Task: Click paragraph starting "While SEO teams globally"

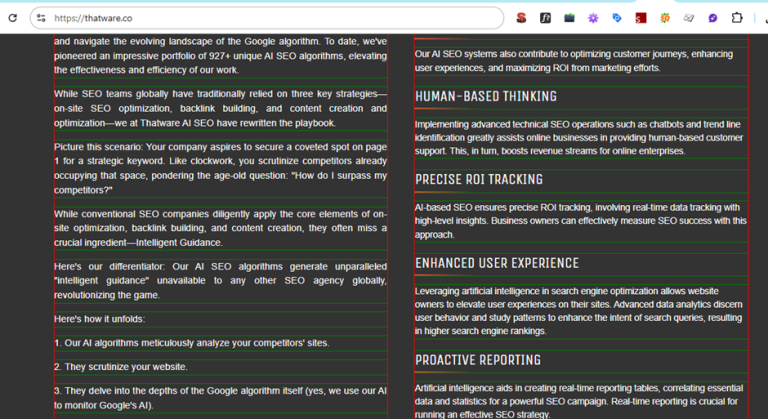Action: point(220,108)
